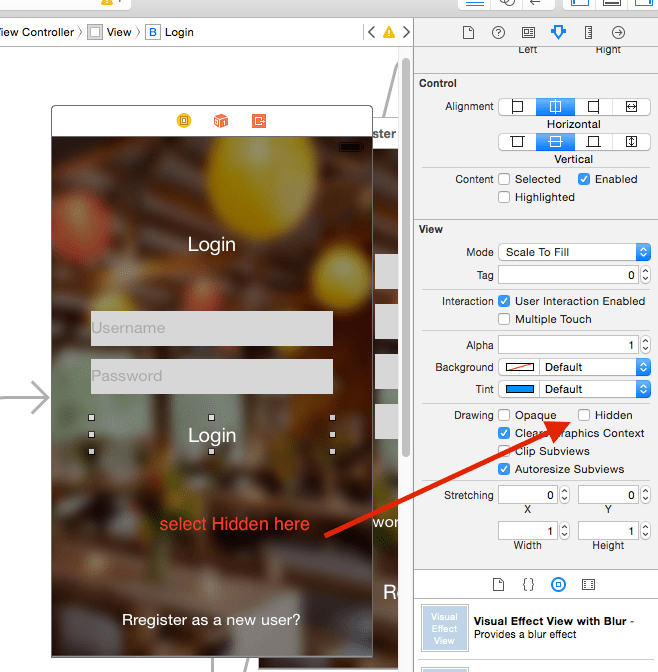The image size is (658, 672).
Task: Click the blue Tint color swatch
Action: 520,389
